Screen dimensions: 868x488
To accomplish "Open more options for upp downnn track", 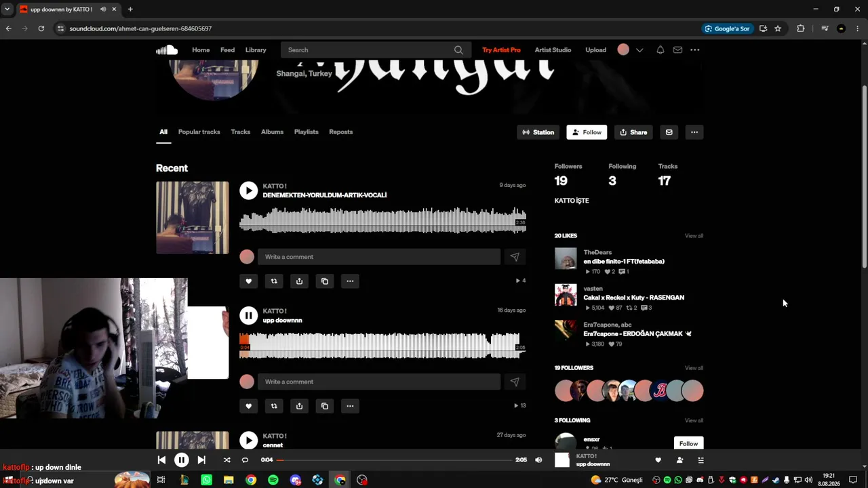I will [350, 406].
